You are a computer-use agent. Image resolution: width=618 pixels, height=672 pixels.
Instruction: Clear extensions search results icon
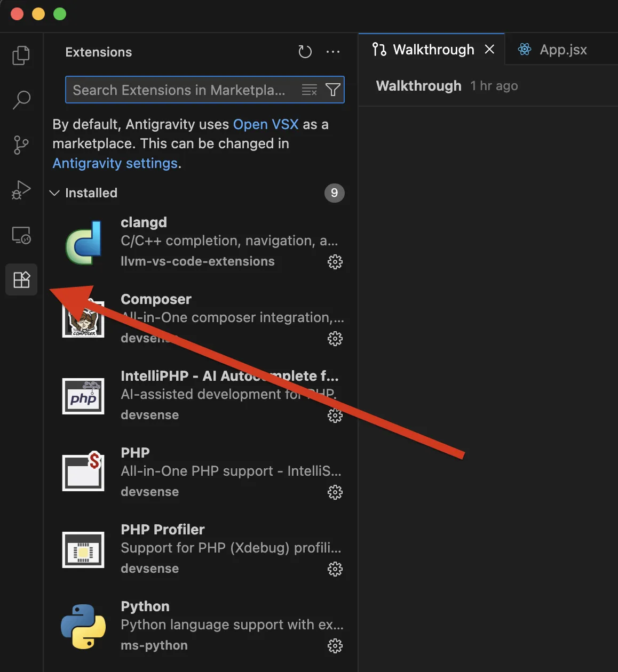click(x=310, y=90)
